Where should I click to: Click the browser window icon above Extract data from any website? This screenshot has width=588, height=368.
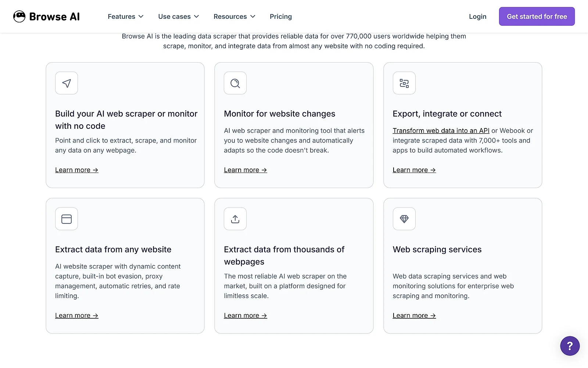click(x=67, y=219)
